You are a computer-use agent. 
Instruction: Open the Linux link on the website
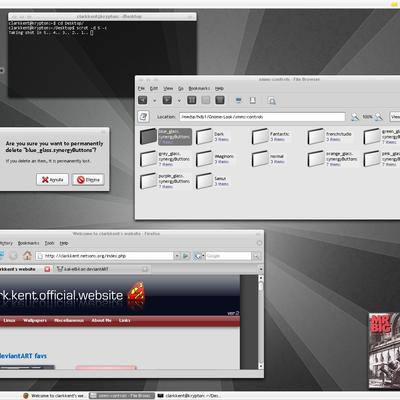tap(9, 320)
